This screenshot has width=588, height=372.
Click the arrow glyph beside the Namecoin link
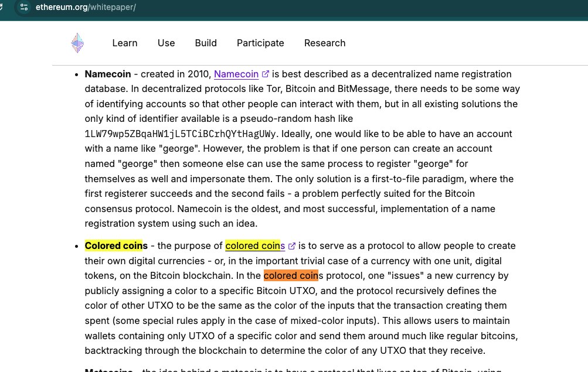tap(265, 74)
